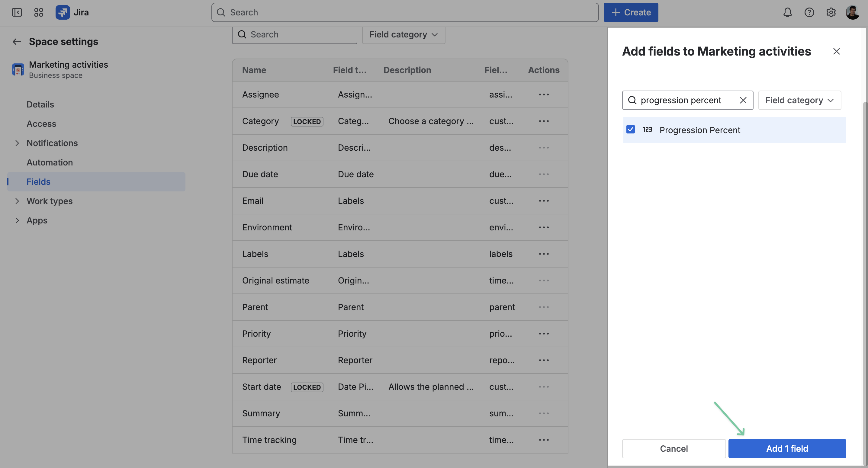Go back using Space settings arrow
Screen dimensions: 868x468
coord(17,41)
